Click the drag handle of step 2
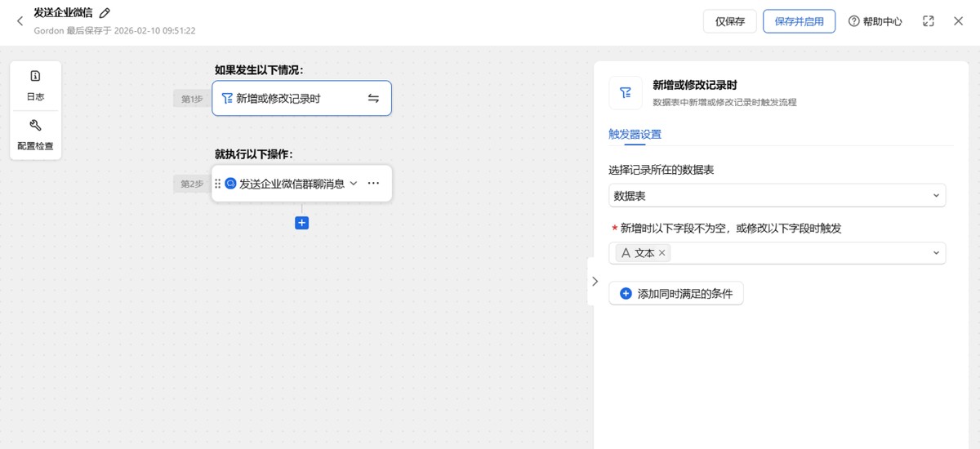This screenshot has height=449, width=980. pyautogui.click(x=218, y=184)
